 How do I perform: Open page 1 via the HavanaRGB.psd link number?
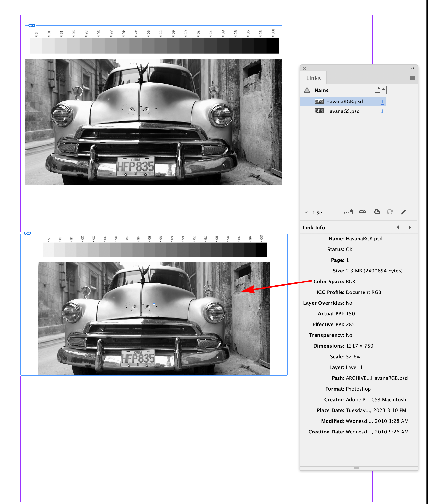coord(382,101)
